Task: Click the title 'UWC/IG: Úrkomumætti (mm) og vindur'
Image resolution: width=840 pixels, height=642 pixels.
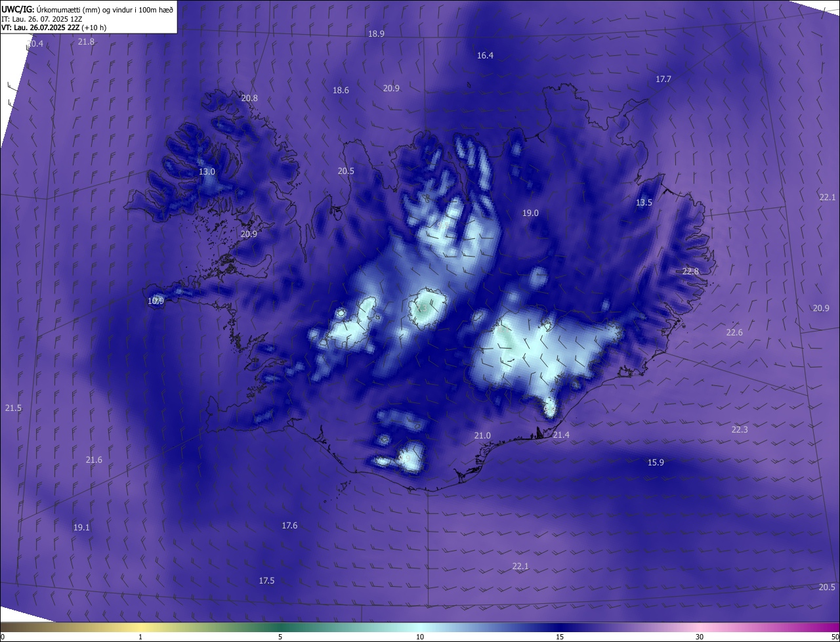Action: coord(87,9)
